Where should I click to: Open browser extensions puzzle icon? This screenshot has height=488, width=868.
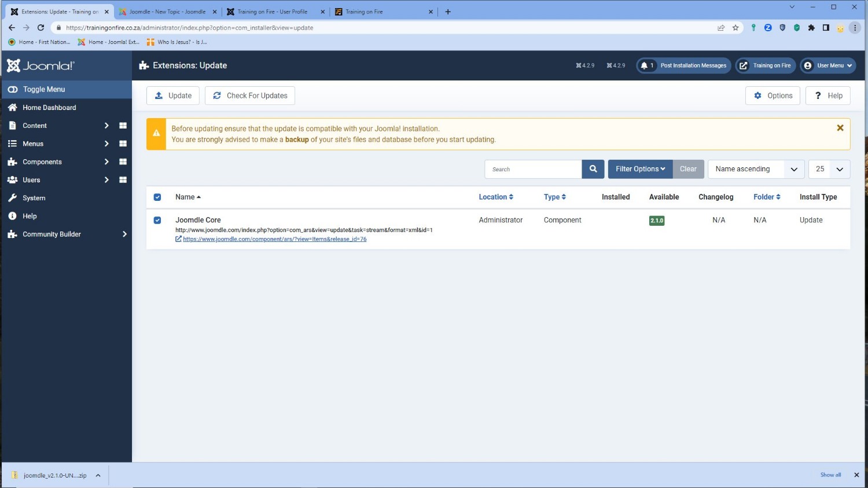(x=811, y=28)
